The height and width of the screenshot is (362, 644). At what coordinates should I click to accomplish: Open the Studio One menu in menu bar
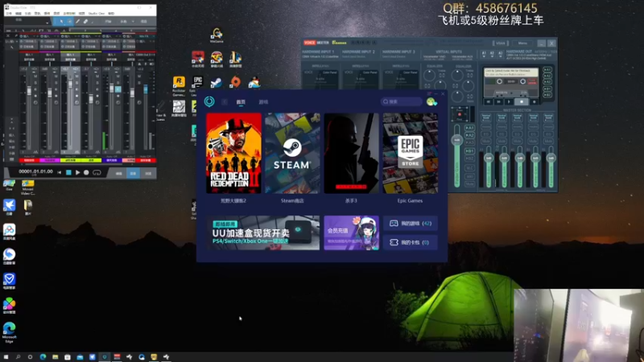(97, 13)
